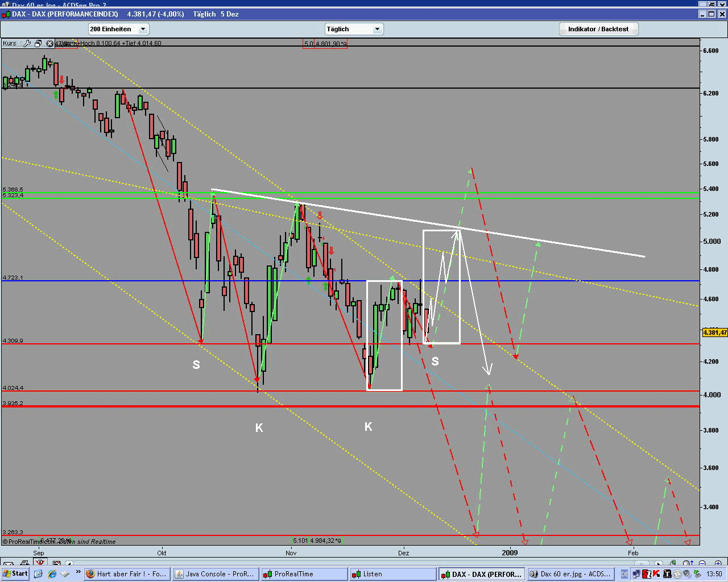This screenshot has width=728, height=582.
Task: Click the Indikator / Backtest button
Action: click(598, 29)
